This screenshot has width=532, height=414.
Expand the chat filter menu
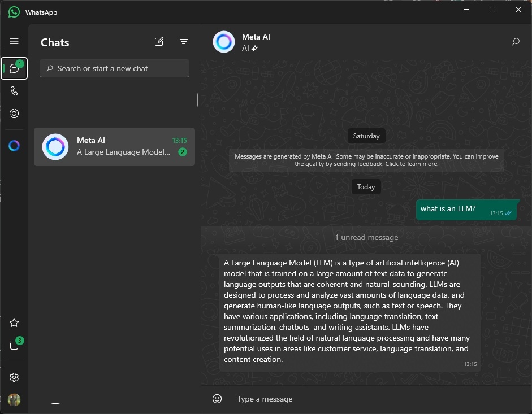184,42
